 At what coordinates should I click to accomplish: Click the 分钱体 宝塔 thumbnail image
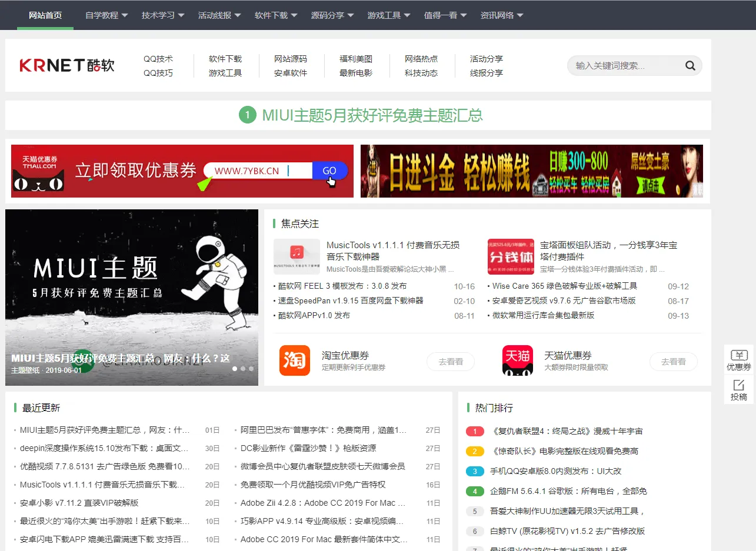point(511,257)
